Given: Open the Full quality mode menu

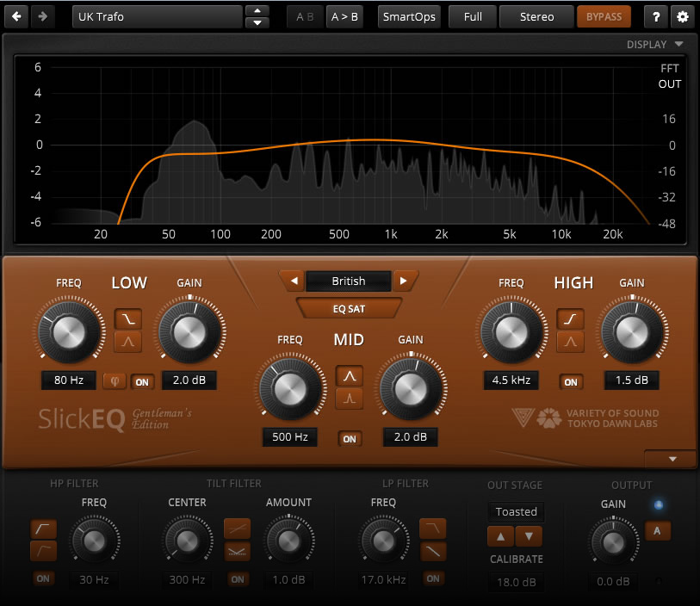Looking at the screenshot, I should coord(473,17).
